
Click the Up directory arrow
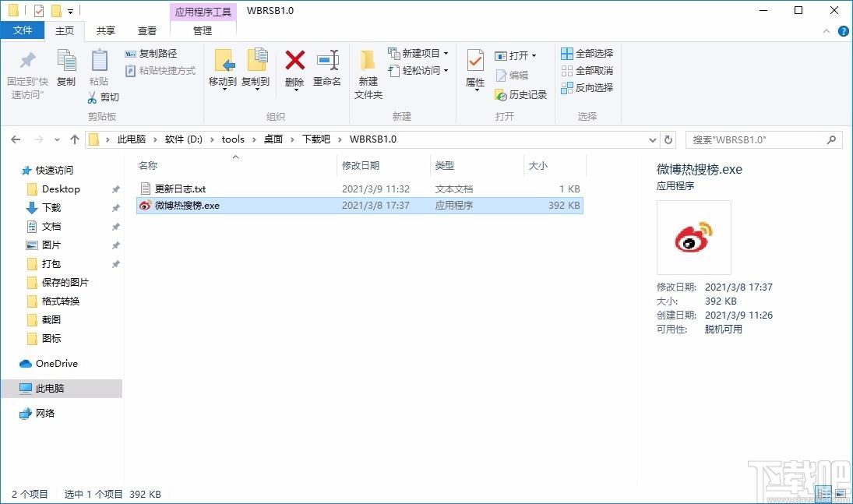pyautogui.click(x=75, y=139)
